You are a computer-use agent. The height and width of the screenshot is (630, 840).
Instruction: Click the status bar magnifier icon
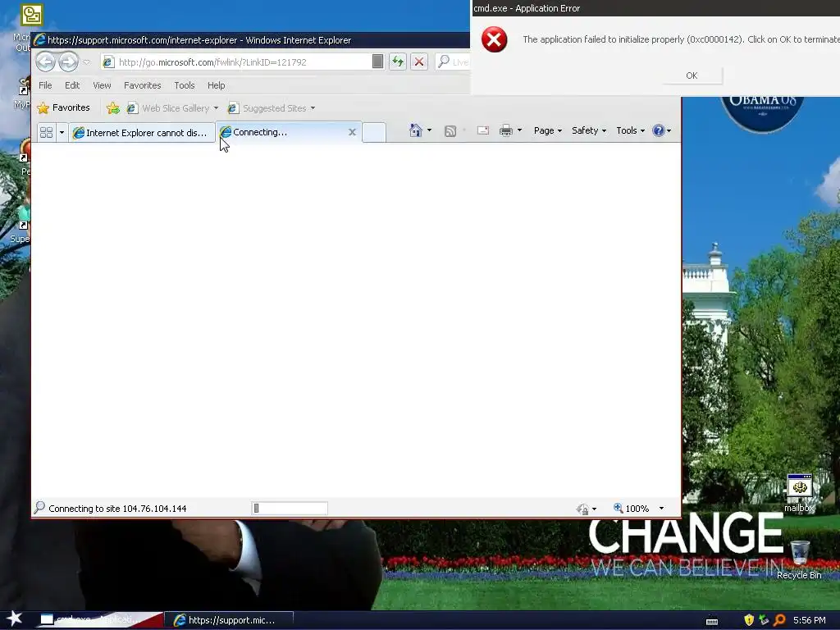tap(39, 507)
